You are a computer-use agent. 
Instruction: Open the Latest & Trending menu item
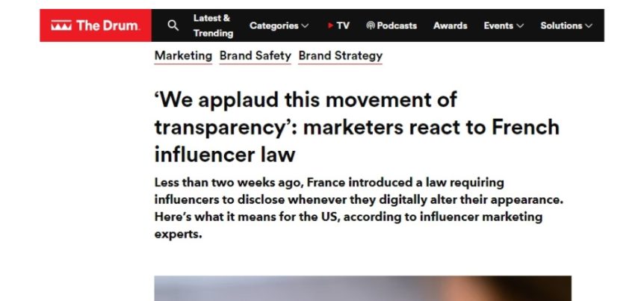212,25
